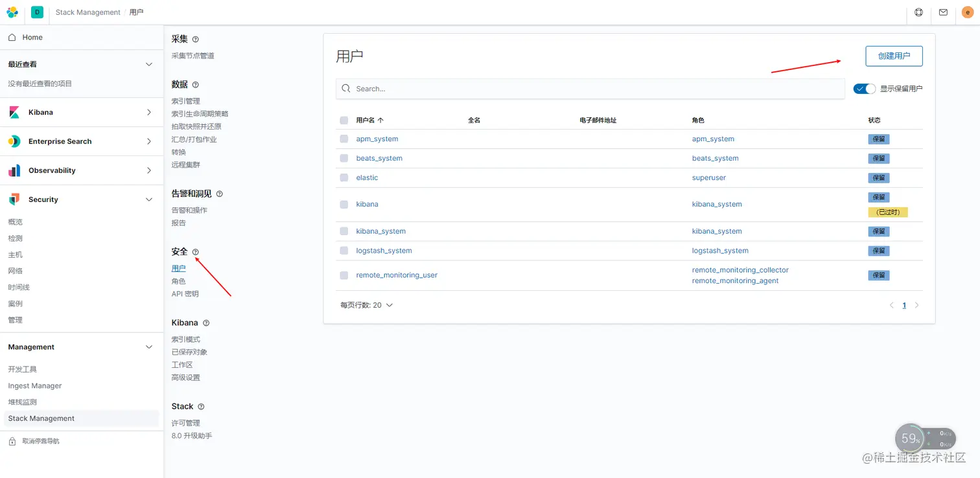Expand the Kibana navigation group
Viewport: 980px width, 478px height.
[x=149, y=113]
